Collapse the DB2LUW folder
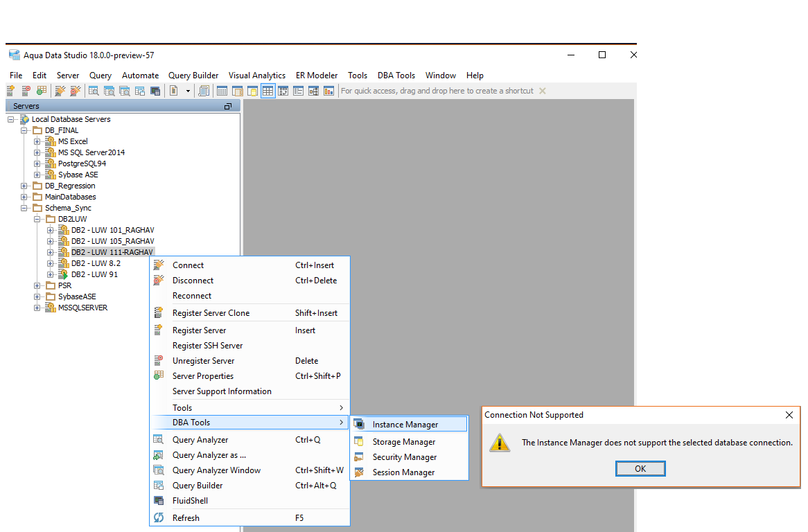This screenshot has width=808, height=532. pyautogui.click(x=37, y=220)
